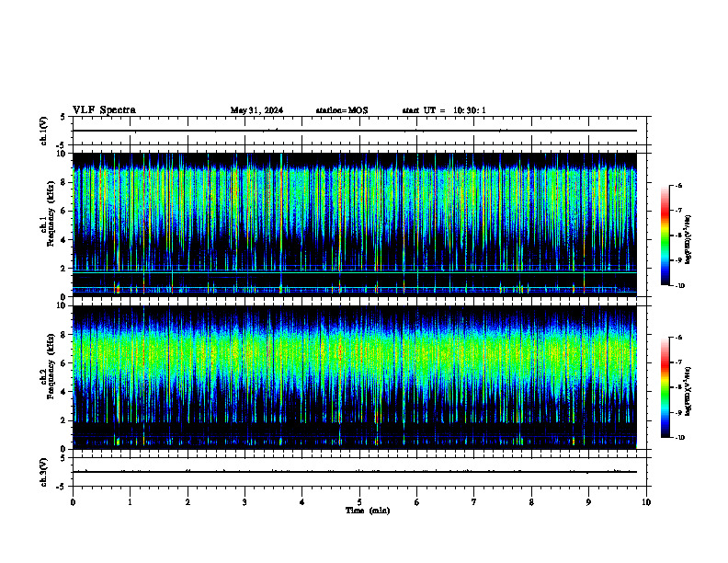Click the ch.1 color bar "-9" tick

[x=678, y=260]
